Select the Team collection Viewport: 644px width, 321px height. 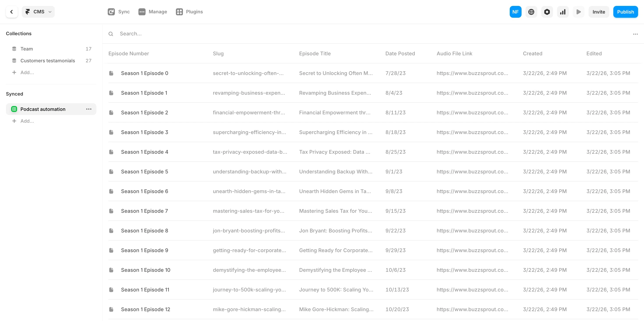coord(27,49)
